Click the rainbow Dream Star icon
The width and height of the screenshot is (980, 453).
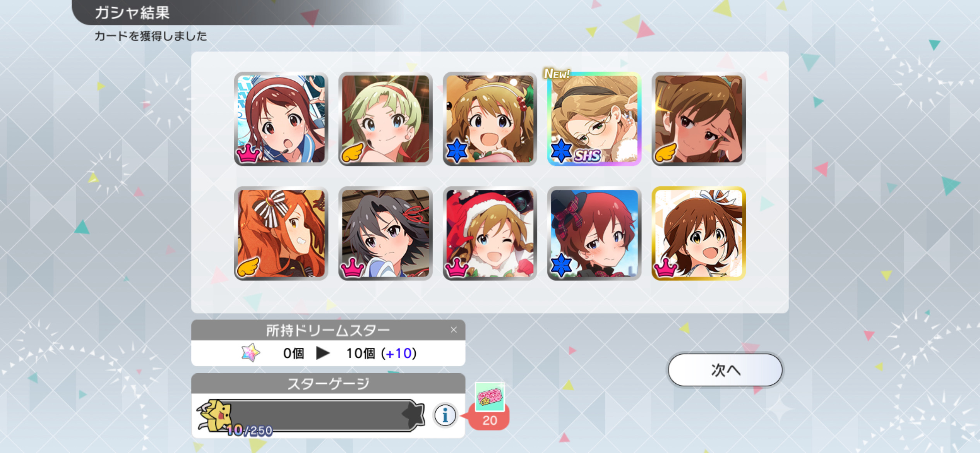250,353
